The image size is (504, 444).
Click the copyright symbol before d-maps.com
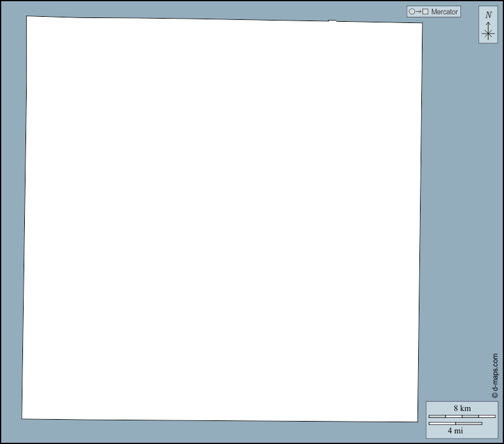pos(495,394)
